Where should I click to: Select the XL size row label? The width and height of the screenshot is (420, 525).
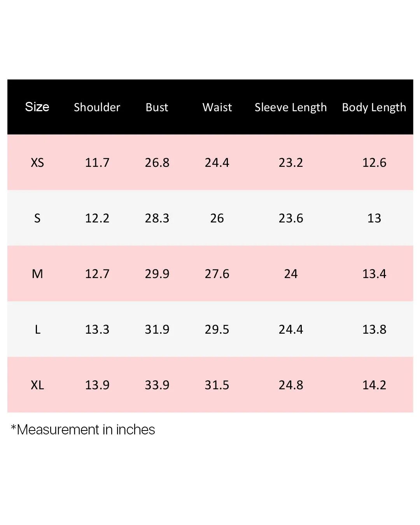click(37, 385)
